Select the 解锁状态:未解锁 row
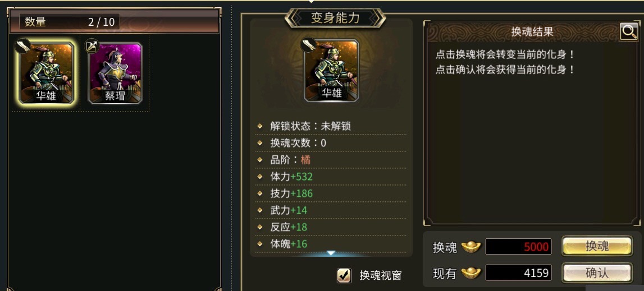Viewport: 644px width, 291px height. pyautogui.click(x=331, y=126)
